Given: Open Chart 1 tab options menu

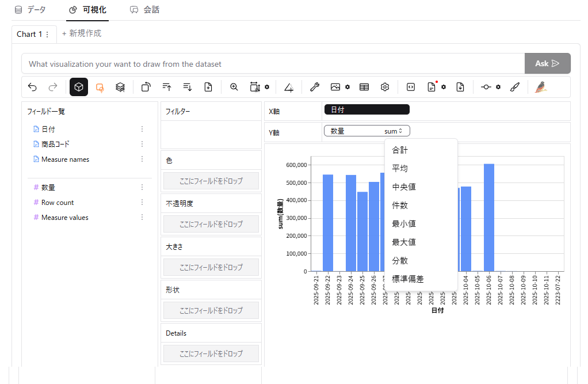Looking at the screenshot, I should (x=47, y=35).
